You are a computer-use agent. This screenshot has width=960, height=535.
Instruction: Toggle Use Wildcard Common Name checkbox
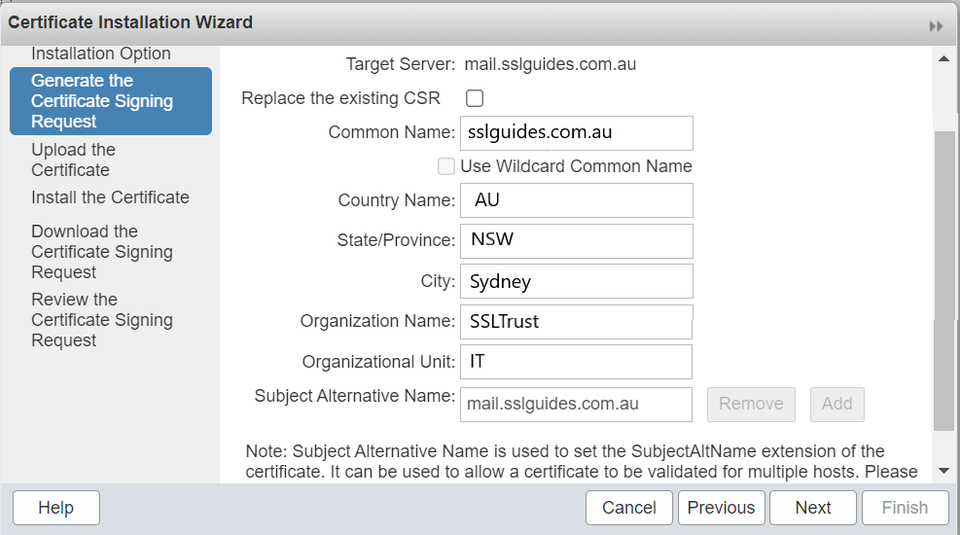point(447,166)
